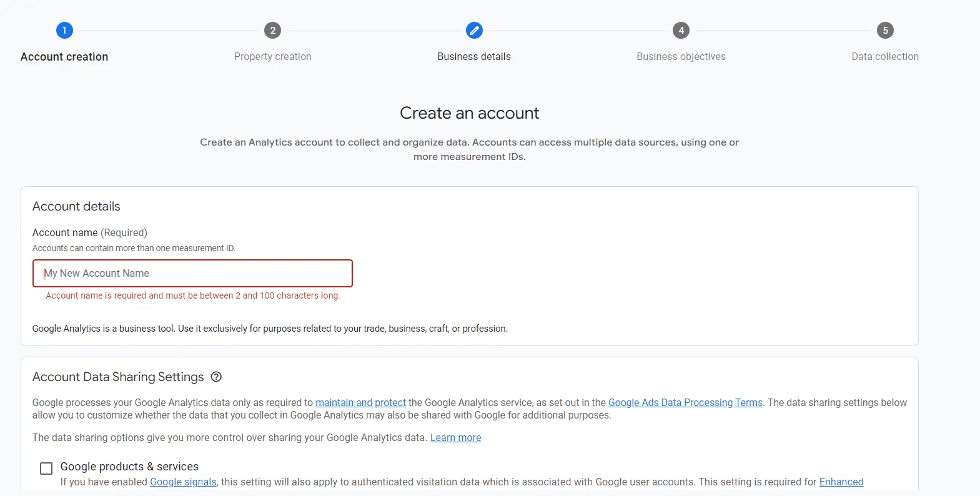980x496 pixels.
Task: Go to the Business objectives step label
Action: pyautogui.click(x=681, y=57)
